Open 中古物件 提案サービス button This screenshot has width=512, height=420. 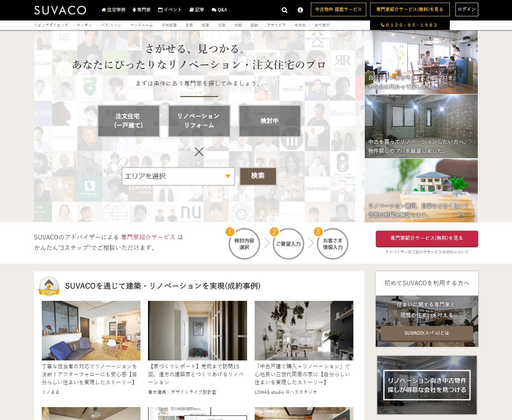pos(338,9)
